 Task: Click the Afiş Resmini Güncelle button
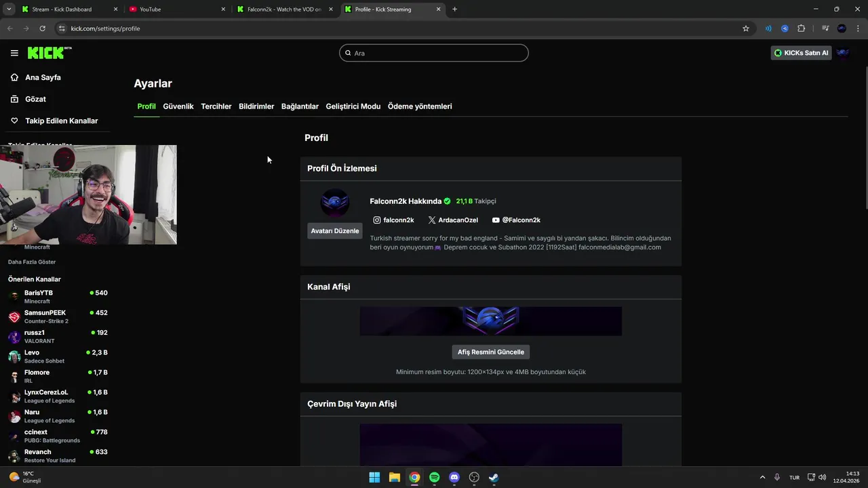(x=491, y=352)
